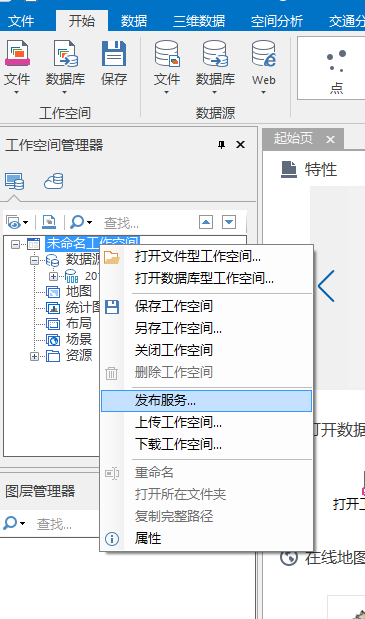The image size is (365, 619).
Task: Switch to the 空间分析 ribbon tab
Action: coord(277,21)
